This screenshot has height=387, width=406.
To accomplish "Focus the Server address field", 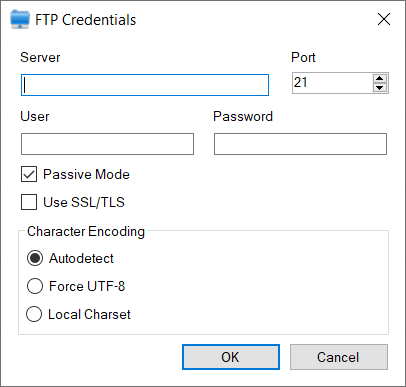I will coord(145,85).
